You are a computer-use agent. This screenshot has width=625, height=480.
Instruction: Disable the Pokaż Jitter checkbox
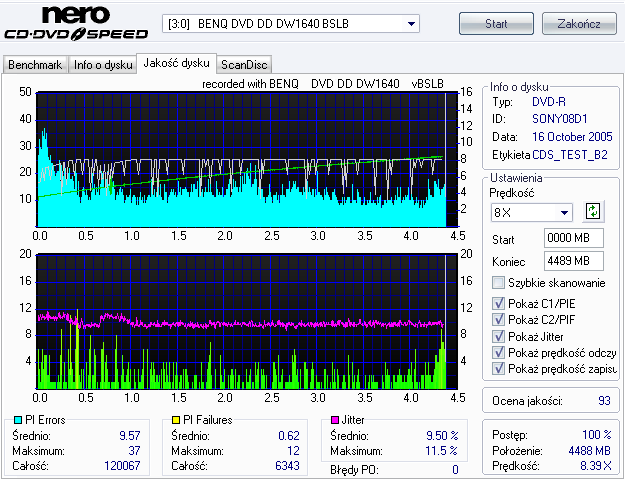(498, 336)
